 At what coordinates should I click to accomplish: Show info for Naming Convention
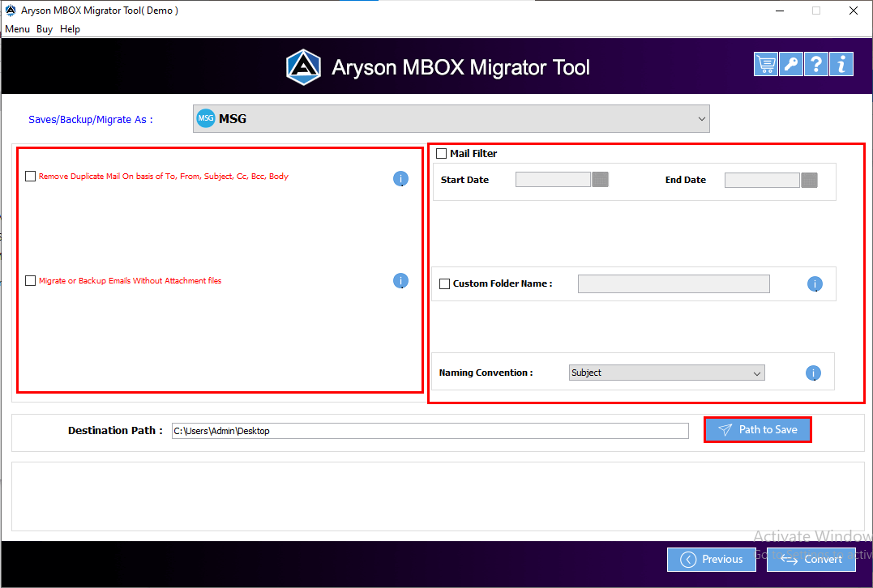point(814,373)
